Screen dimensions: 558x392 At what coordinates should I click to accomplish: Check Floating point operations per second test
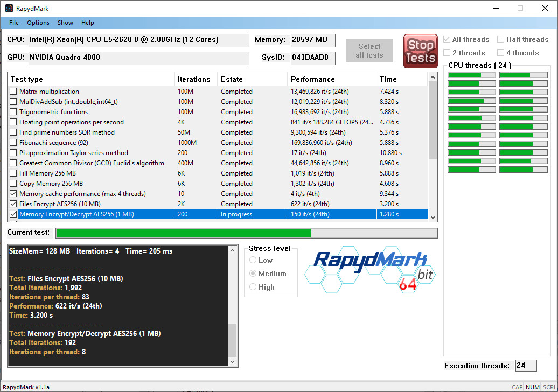pyautogui.click(x=13, y=122)
